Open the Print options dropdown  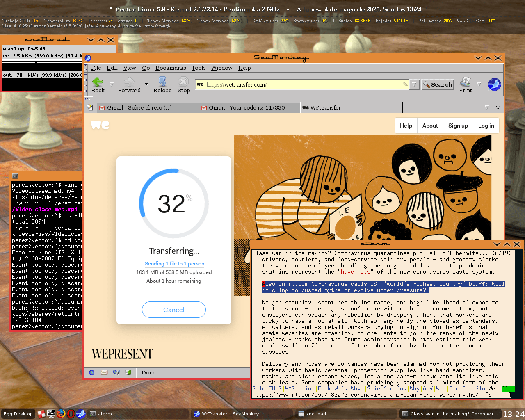click(x=479, y=84)
